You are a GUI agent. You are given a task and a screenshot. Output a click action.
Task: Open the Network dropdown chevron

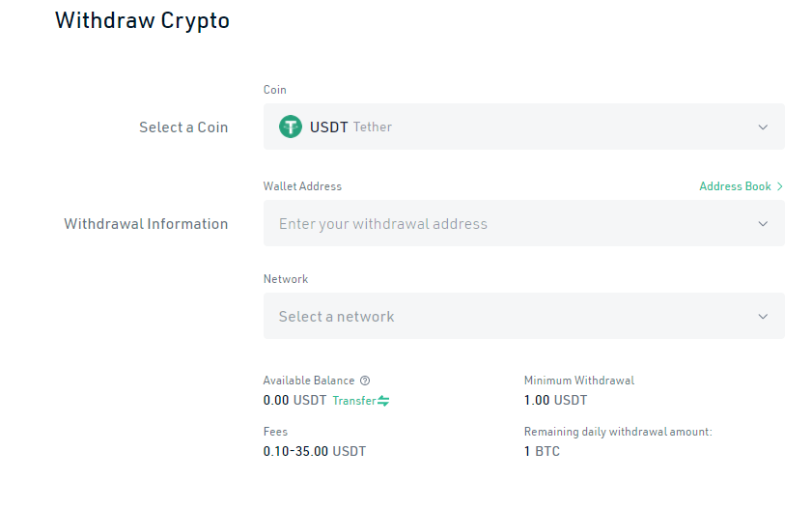(x=763, y=317)
